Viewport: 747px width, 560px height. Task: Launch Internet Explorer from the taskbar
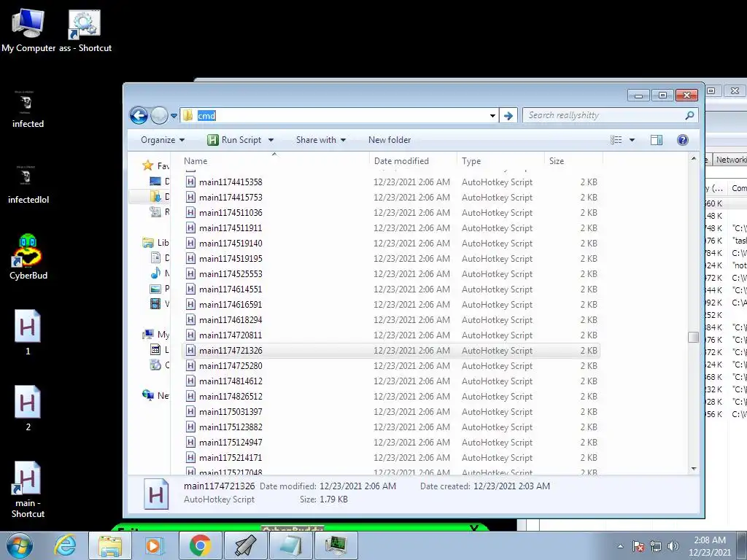pos(65,545)
